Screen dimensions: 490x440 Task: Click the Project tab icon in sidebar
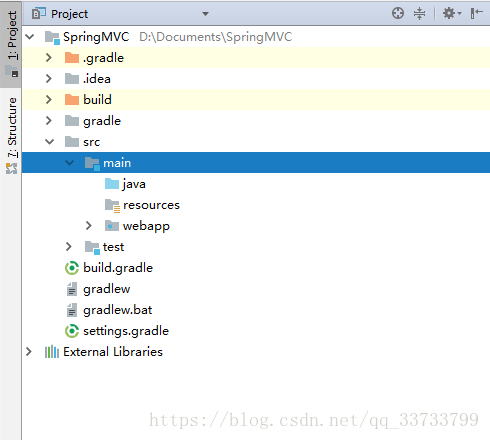12,71
